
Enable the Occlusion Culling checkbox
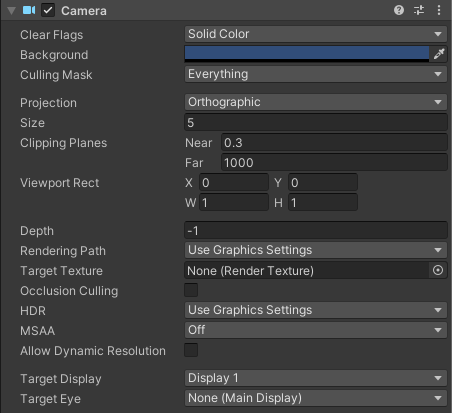pyautogui.click(x=191, y=290)
